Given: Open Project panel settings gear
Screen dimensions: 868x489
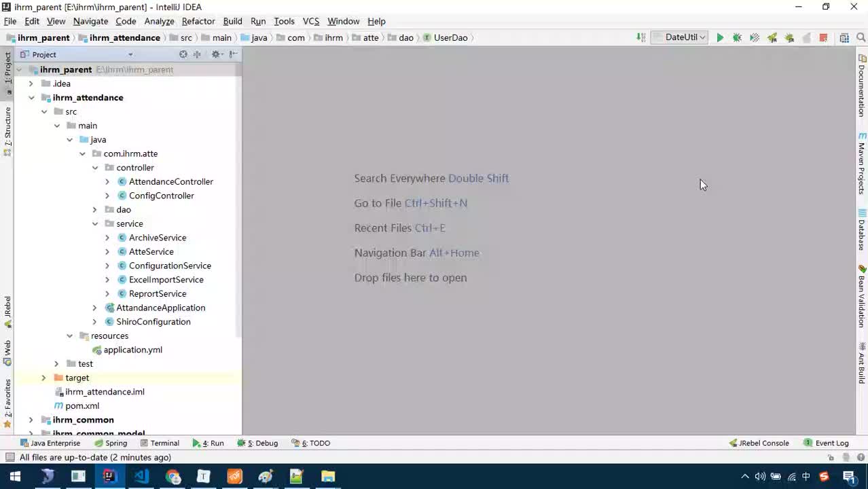Looking at the screenshot, I should tap(216, 54).
